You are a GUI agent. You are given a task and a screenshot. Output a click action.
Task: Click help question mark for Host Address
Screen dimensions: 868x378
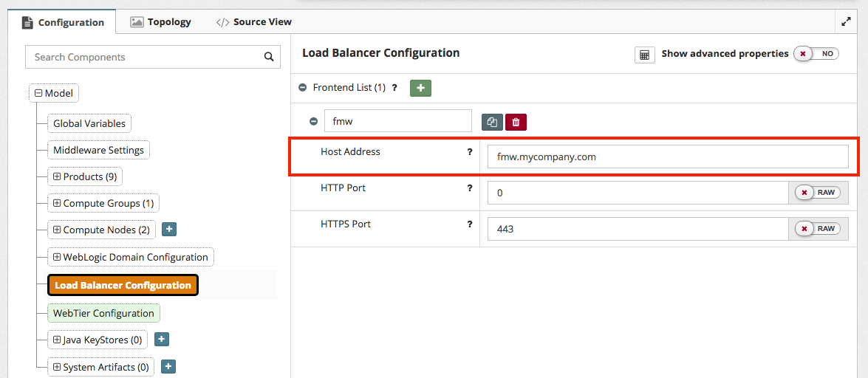pos(469,152)
